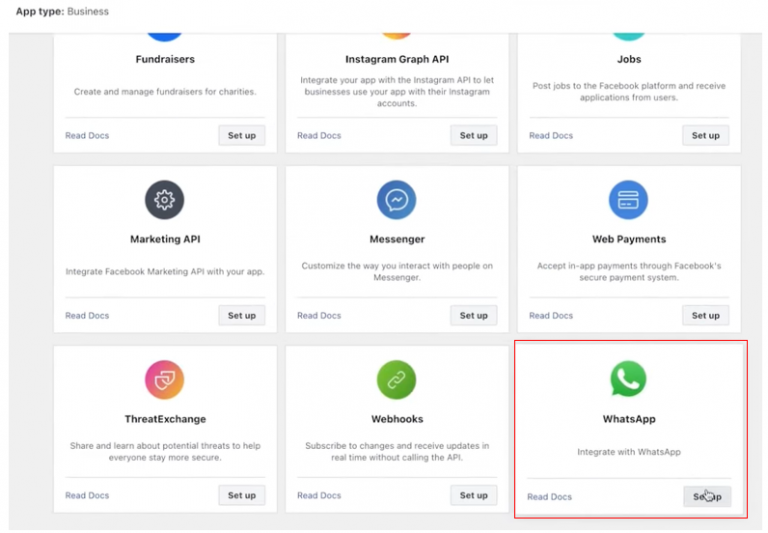
Task: Open Read Docs for Marketing API
Action: pos(87,315)
